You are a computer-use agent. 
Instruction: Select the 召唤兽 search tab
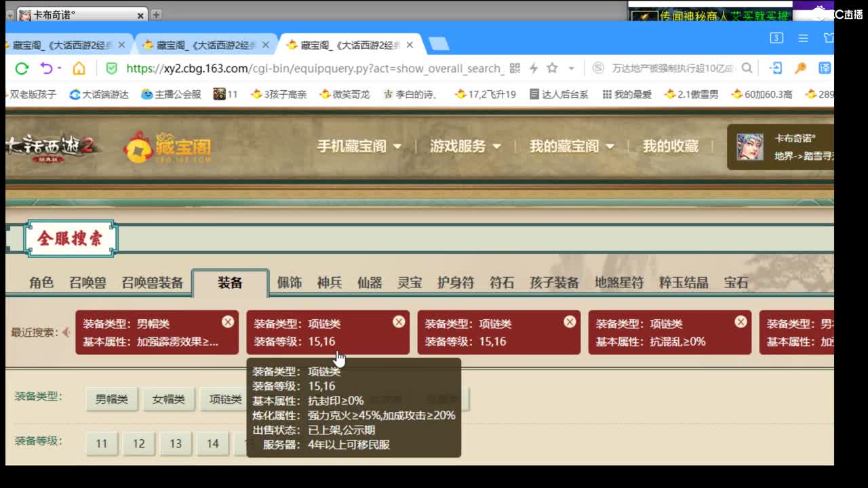click(x=87, y=283)
